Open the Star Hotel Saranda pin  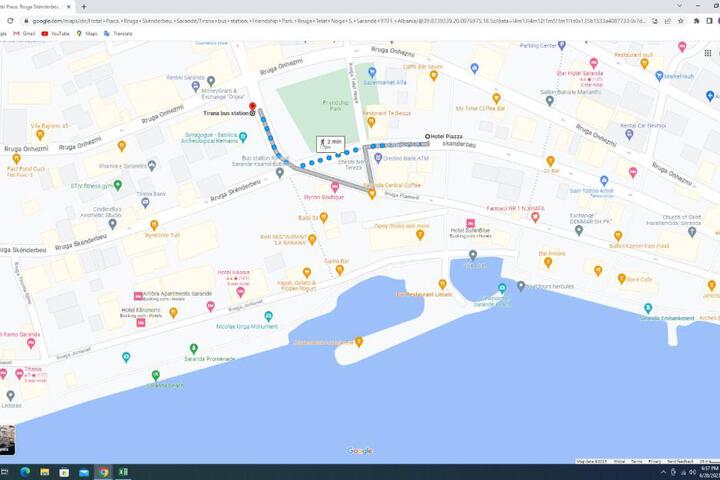[x=593, y=63]
